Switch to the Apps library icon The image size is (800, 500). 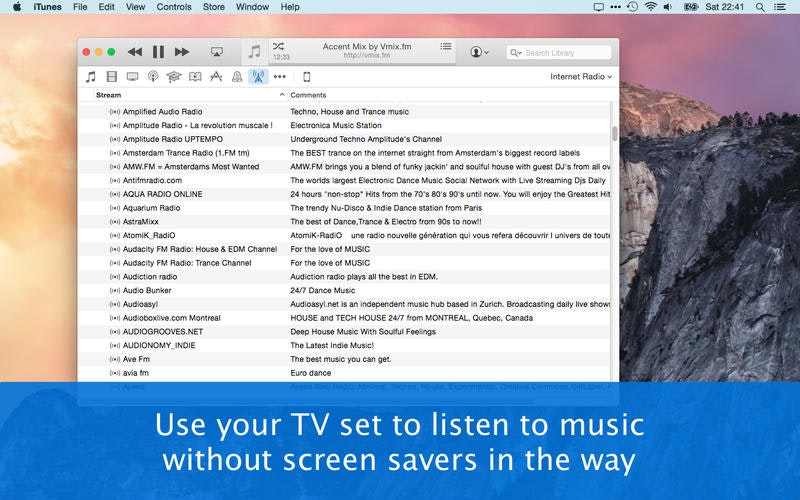click(216, 77)
